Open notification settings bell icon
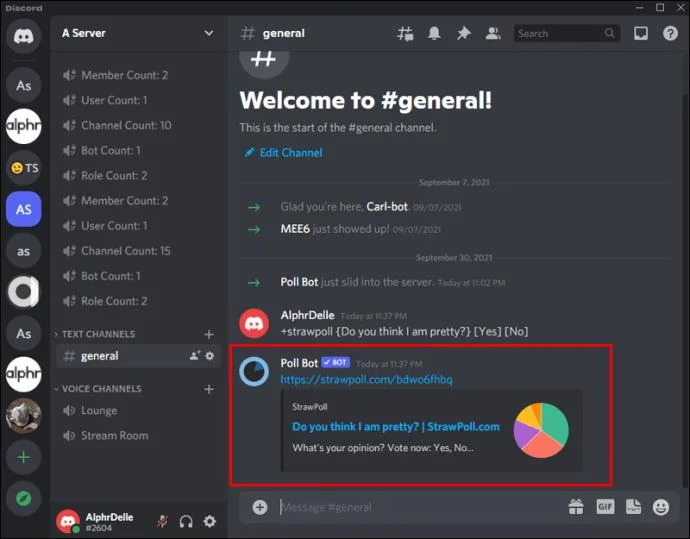Viewport: 690px width, 539px height. (434, 33)
